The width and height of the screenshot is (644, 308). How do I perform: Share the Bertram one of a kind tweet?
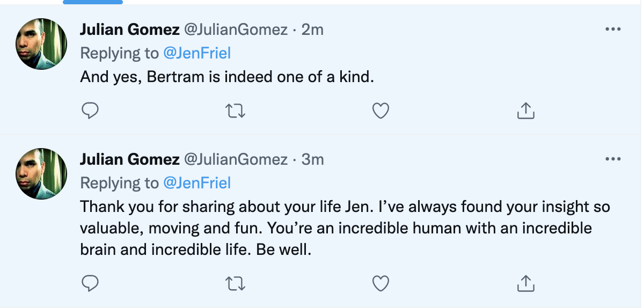pyautogui.click(x=526, y=111)
